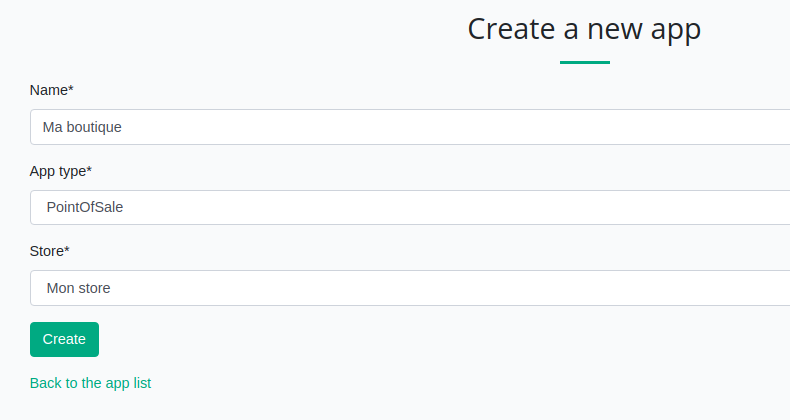Click the 'Mon store' selected value
The width and height of the screenshot is (790, 420).
click(x=78, y=288)
